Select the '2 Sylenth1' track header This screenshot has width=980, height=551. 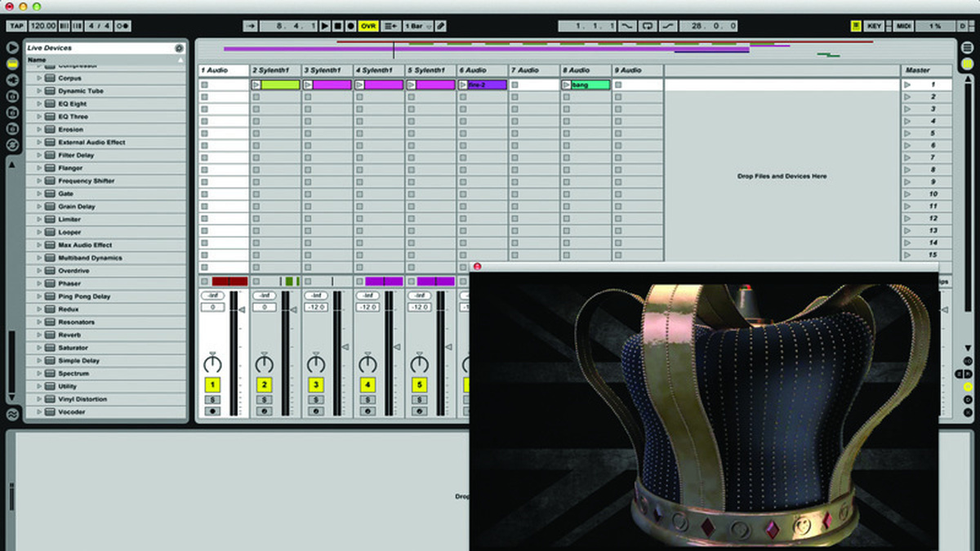pos(275,70)
